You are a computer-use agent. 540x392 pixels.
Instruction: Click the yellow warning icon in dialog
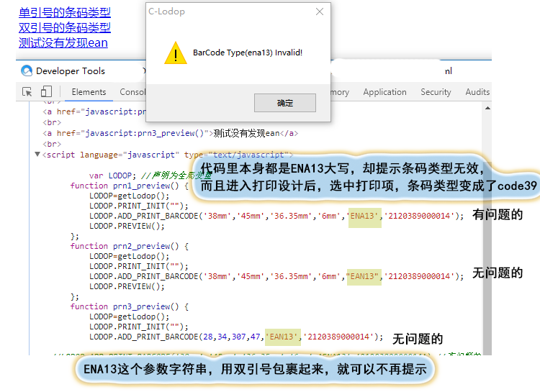tap(175, 53)
